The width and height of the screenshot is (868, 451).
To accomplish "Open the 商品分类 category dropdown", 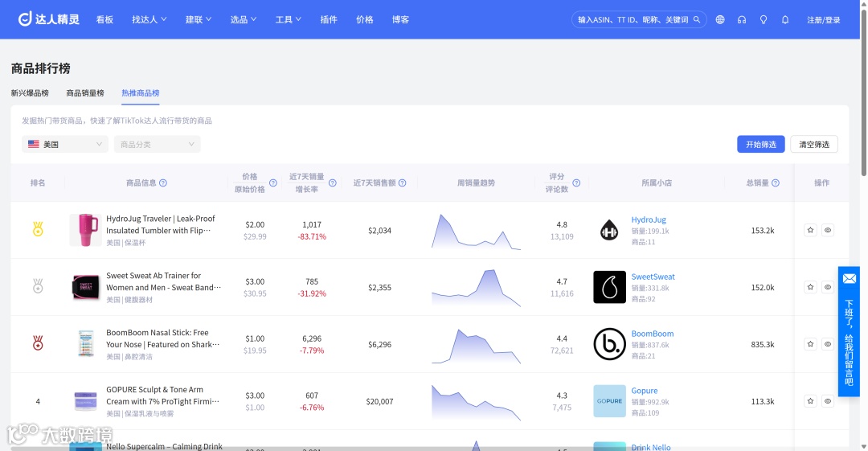I will (158, 144).
